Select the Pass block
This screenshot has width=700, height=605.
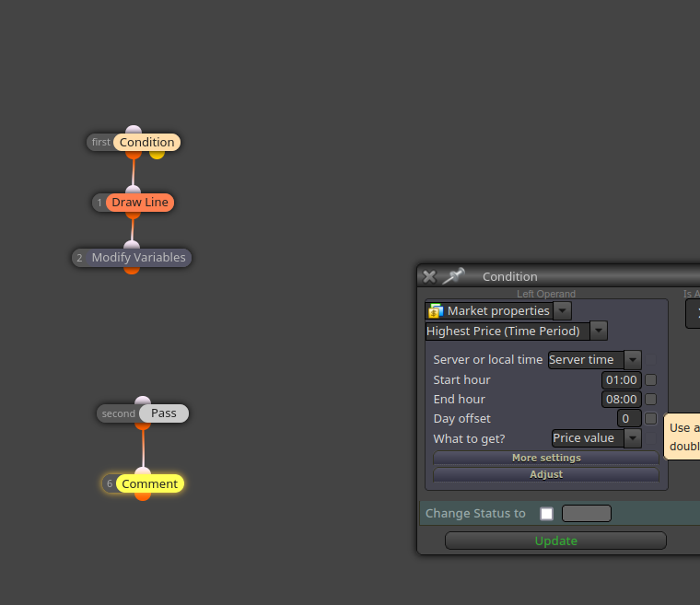tap(164, 413)
